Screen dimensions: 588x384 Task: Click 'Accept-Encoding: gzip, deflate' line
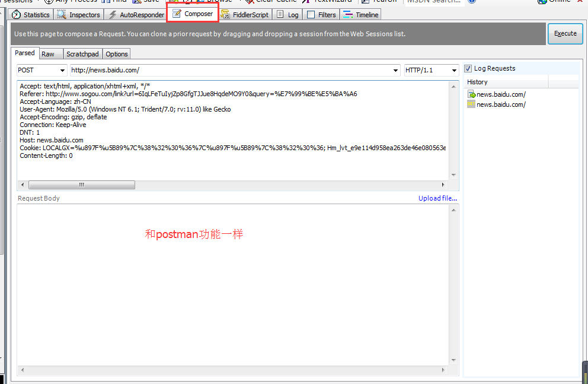[63, 117]
